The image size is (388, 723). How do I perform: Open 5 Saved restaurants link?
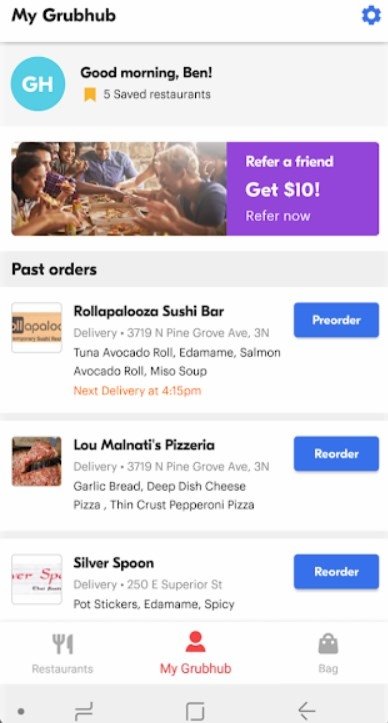point(157,95)
